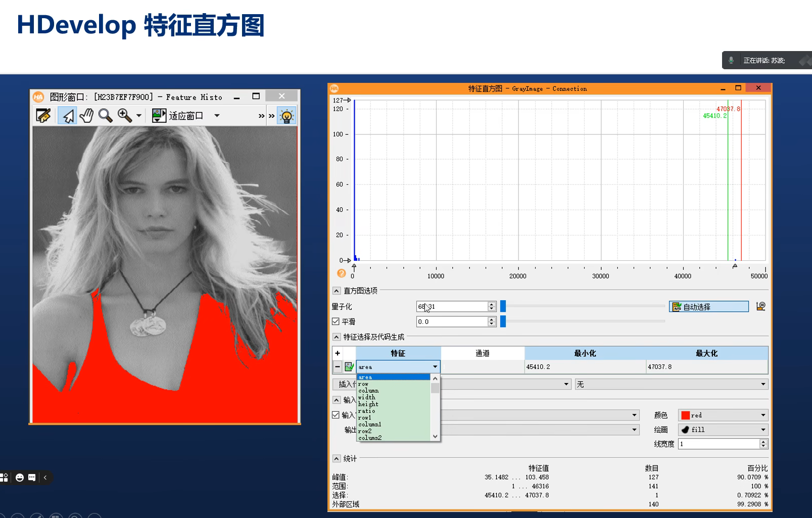Click the export histogram settings icon
The image size is (812, 518).
tap(760, 306)
